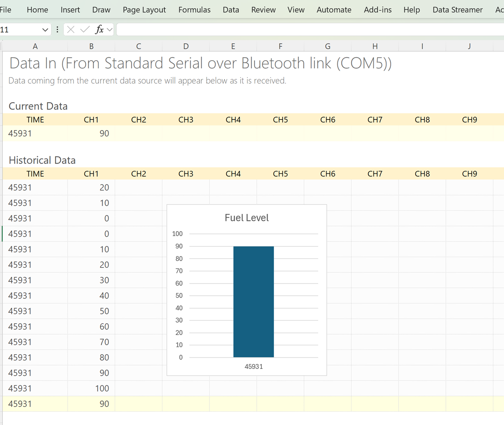Click the Fuel Level chart title
Screen dimensions: 504x425
click(246, 218)
